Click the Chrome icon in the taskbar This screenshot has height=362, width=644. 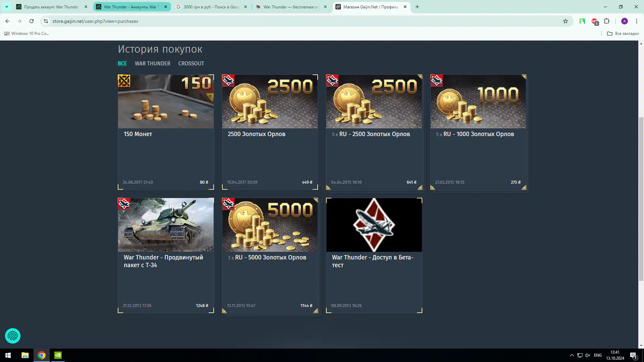tap(42, 355)
